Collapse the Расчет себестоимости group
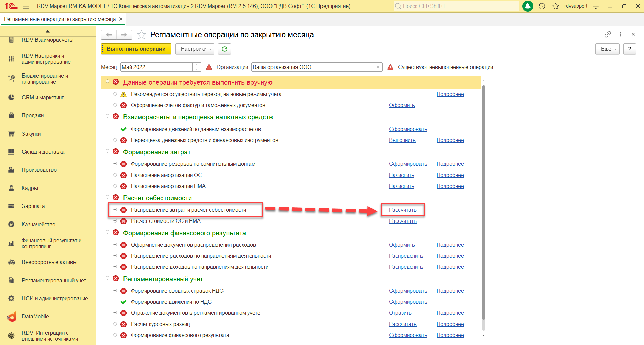 pyautogui.click(x=108, y=197)
